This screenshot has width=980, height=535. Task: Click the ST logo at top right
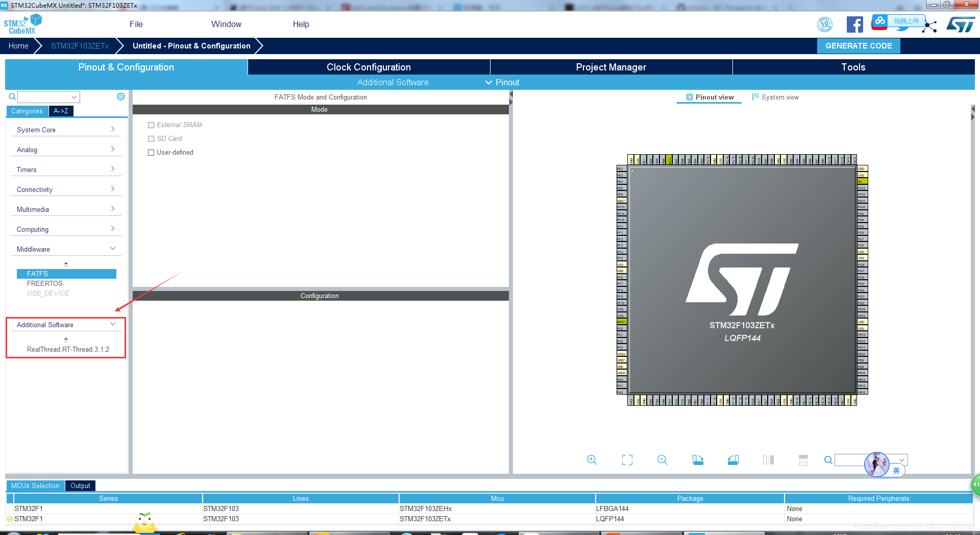click(961, 25)
